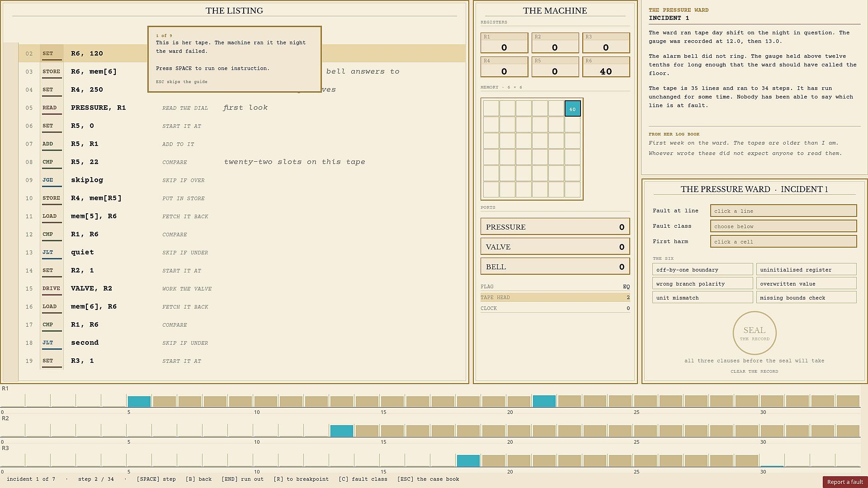The image size is (868, 488).
Task: Click '[ESC] the case book' in status bar
Action: 428,479
